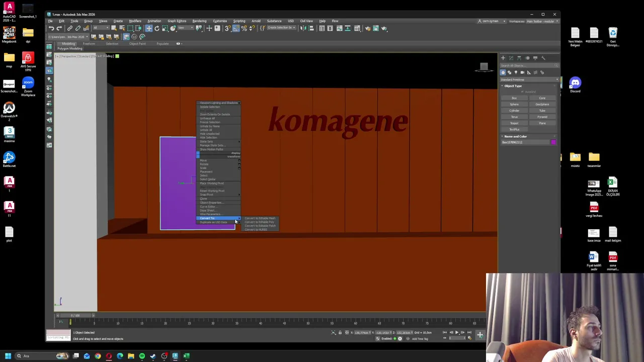The image size is (644, 362).
Task: Click the Teapot primitive button
Action: click(514, 123)
